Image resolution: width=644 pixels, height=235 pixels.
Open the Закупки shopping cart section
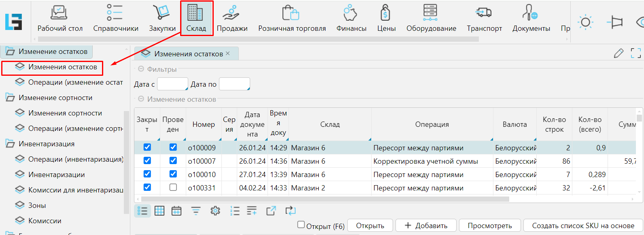162,18
